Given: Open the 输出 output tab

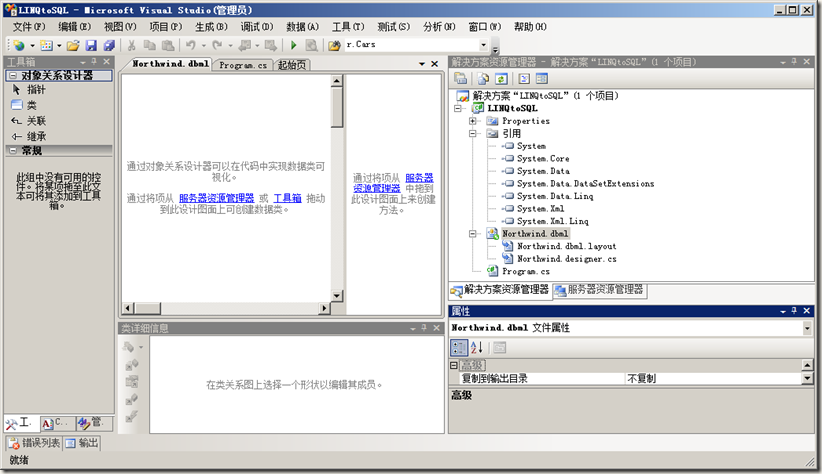Looking at the screenshot, I should click(x=82, y=443).
